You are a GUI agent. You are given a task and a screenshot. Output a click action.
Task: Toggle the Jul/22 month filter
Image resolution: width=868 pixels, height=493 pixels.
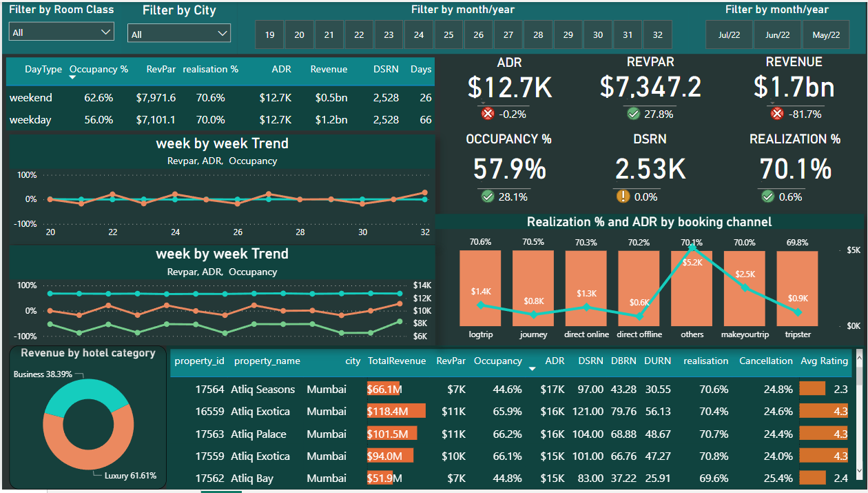(729, 34)
